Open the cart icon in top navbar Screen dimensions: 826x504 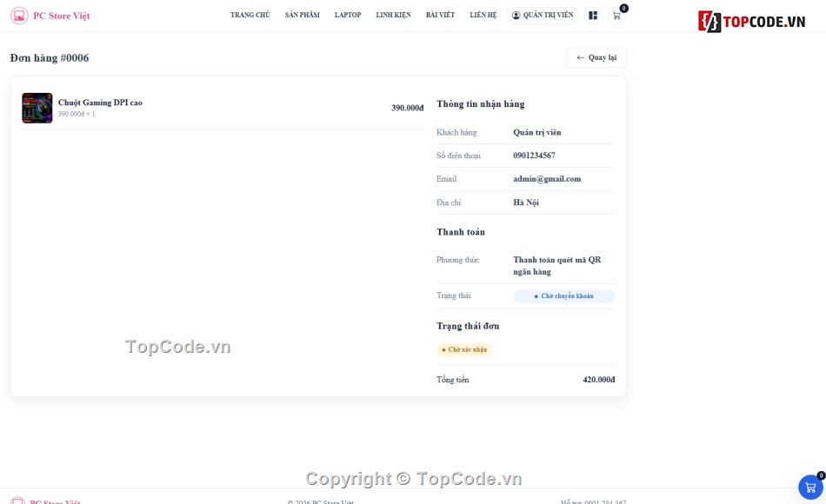(x=616, y=16)
